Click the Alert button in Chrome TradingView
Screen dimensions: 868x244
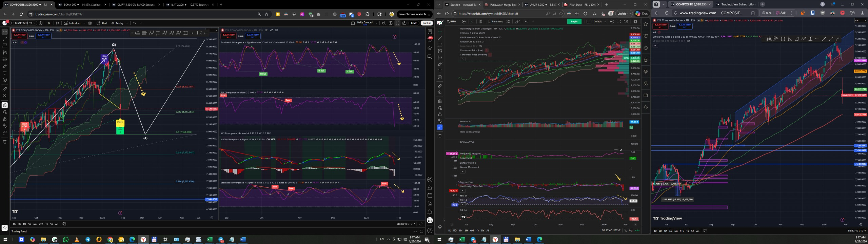click(x=102, y=23)
